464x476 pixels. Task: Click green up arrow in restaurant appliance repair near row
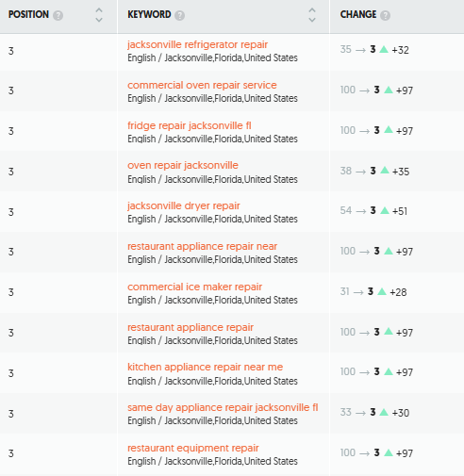(x=389, y=251)
